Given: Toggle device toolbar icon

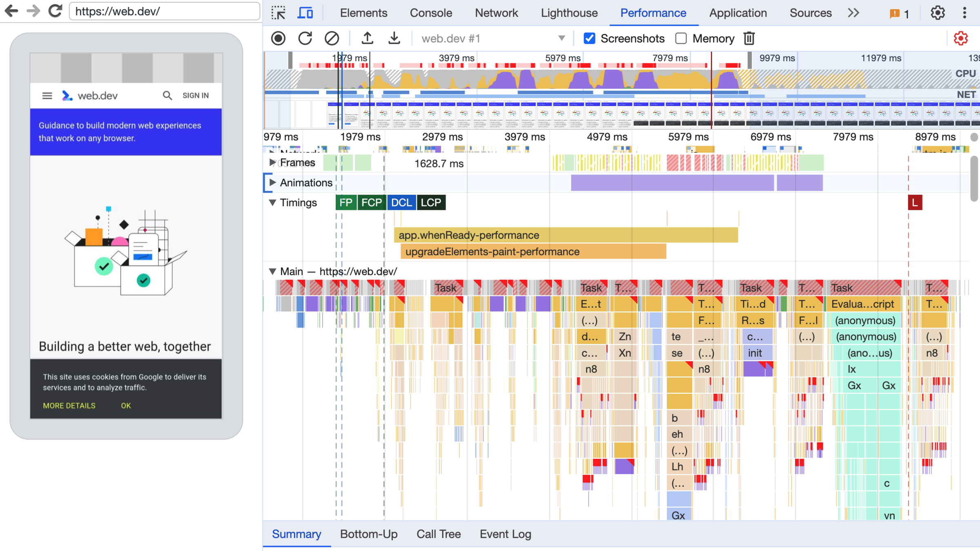Looking at the screenshot, I should [x=305, y=13].
